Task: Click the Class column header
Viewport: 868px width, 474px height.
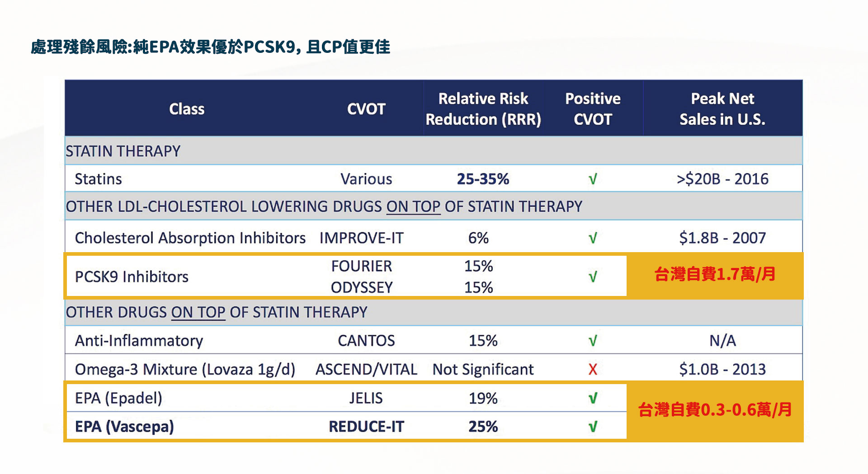Action: pos(187,109)
